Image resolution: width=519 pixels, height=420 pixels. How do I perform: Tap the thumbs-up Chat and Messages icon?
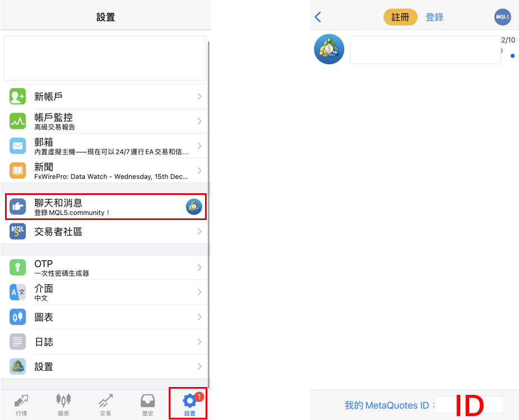coord(17,207)
